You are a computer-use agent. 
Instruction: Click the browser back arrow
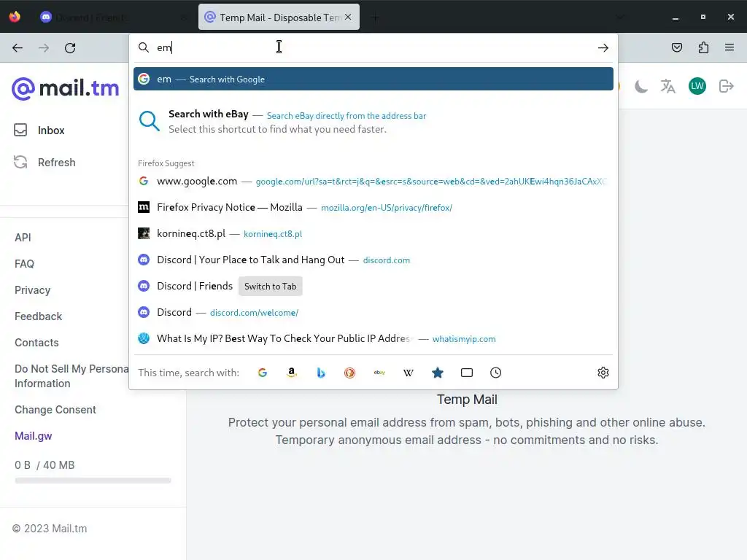click(18, 47)
